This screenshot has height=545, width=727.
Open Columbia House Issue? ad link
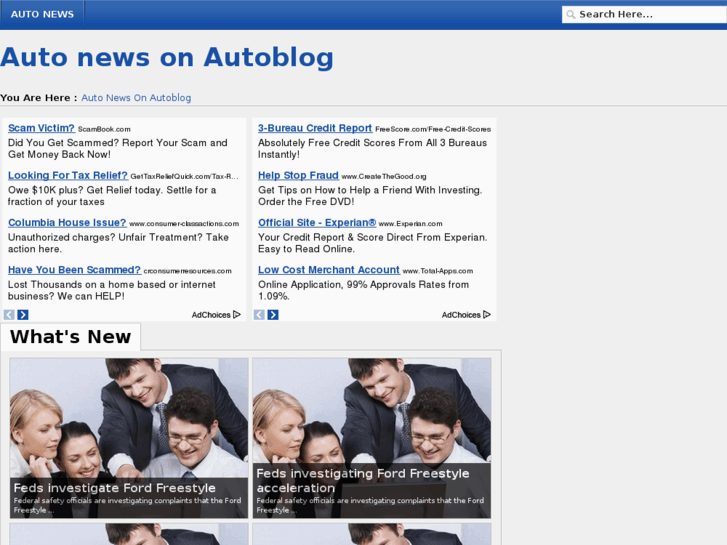[x=67, y=223]
